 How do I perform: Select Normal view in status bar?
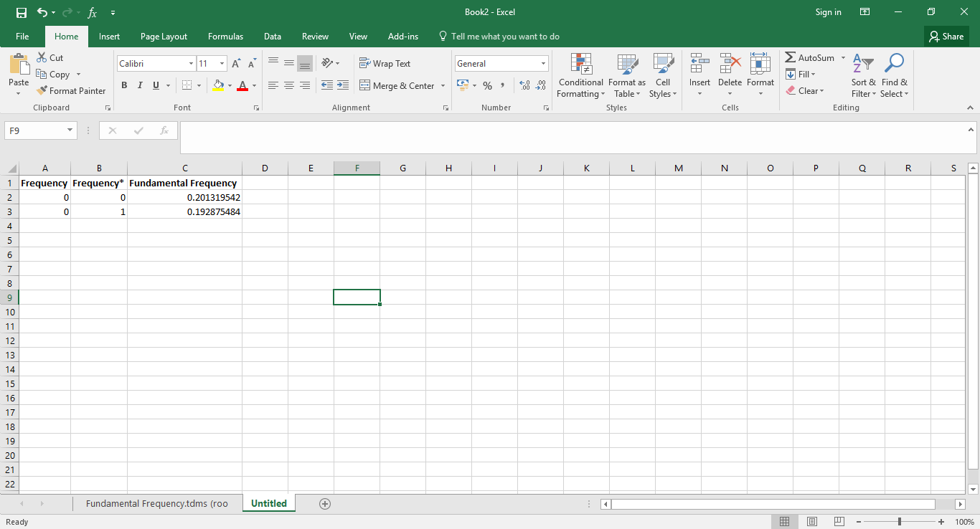point(785,522)
